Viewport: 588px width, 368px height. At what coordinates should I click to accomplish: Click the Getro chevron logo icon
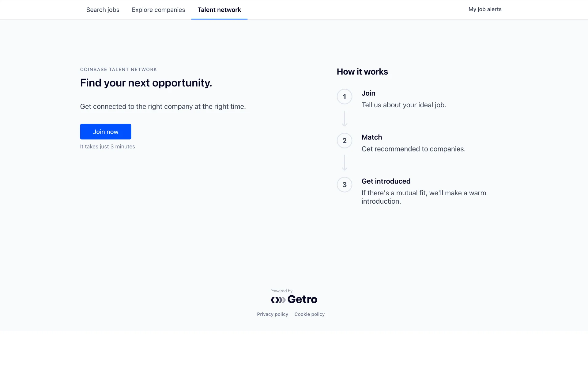(x=278, y=300)
